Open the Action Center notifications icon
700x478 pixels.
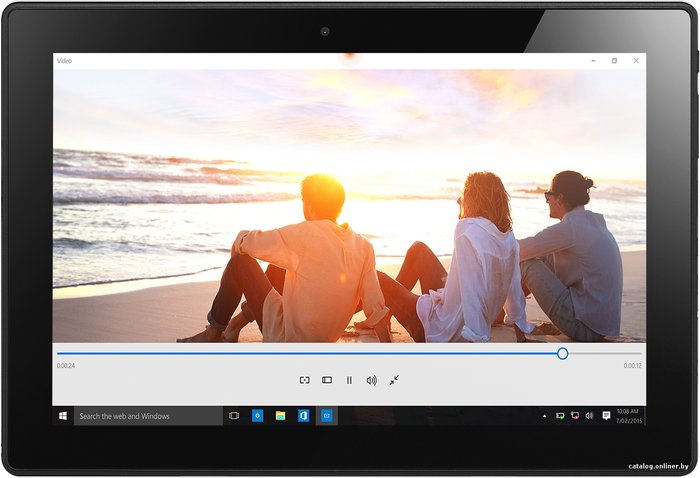(x=606, y=416)
